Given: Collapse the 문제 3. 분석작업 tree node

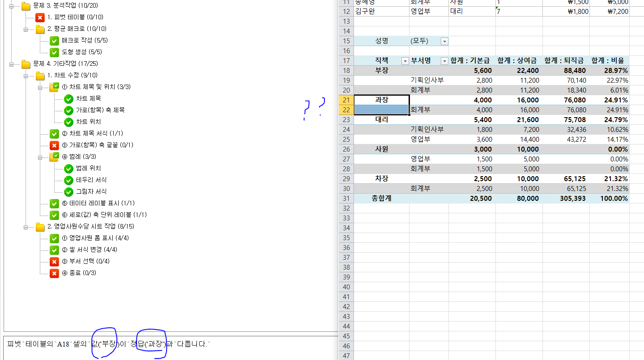Looking at the screenshot, I should point(11,6).
